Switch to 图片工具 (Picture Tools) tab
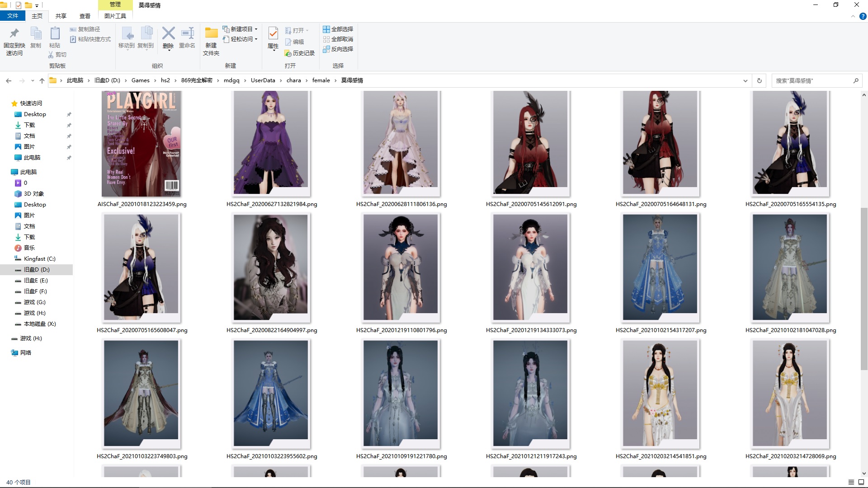Screen dimensions: 868x488 pyautogui.click(x=115, y=16)
